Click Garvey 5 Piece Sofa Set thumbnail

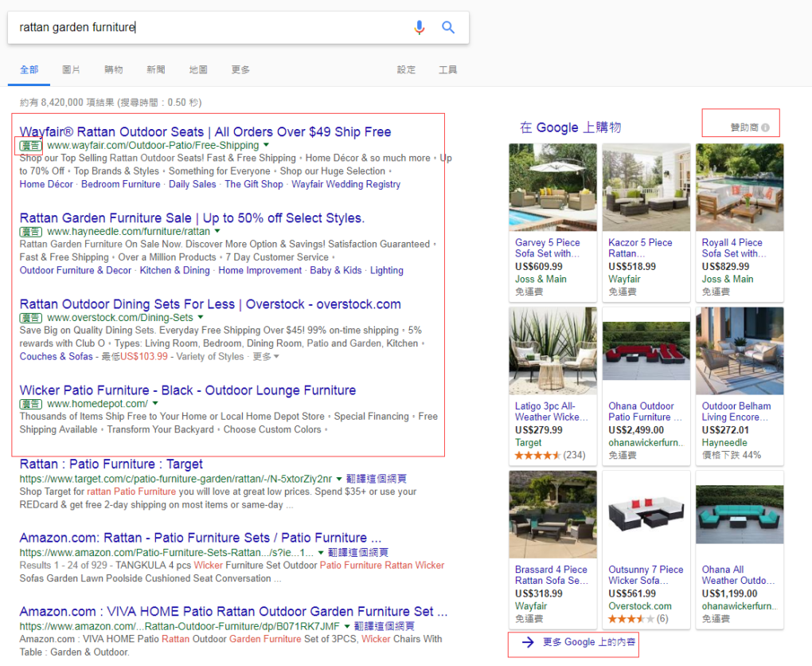tap(553, 187)
